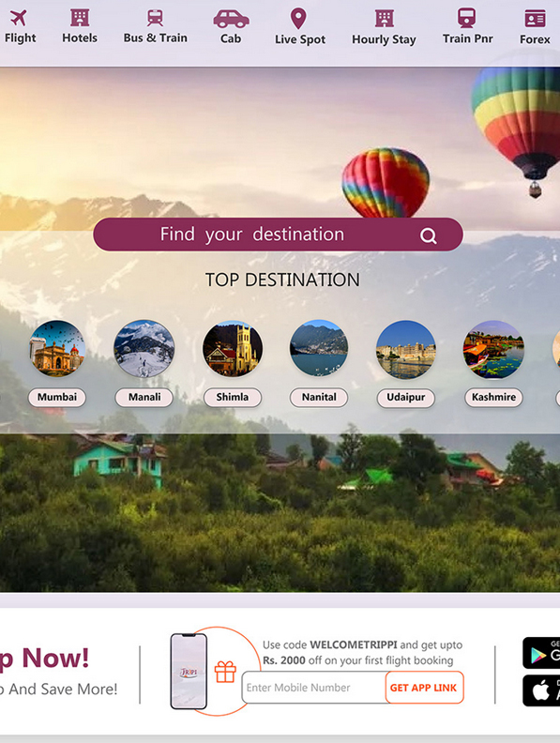This screenshot has width=560, height=743.
Task: Open the Forex card icon
Action: pyautogui.click(x=535, y=19)
